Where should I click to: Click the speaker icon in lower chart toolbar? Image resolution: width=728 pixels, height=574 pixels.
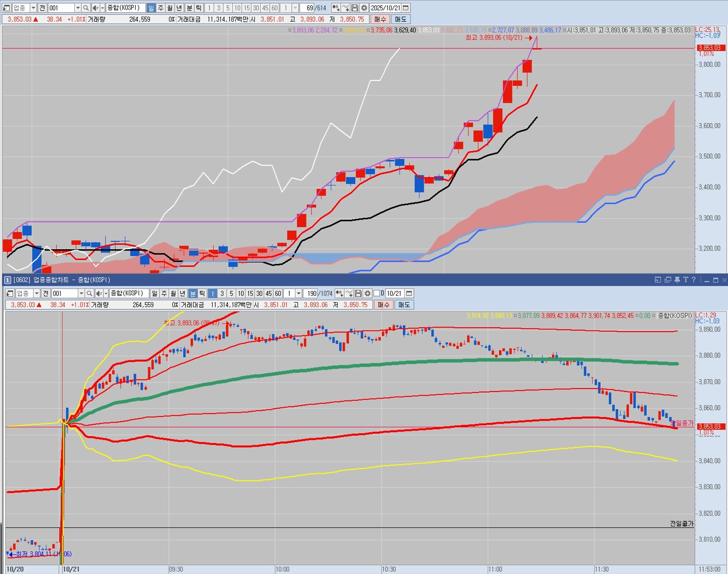[99, 294]
